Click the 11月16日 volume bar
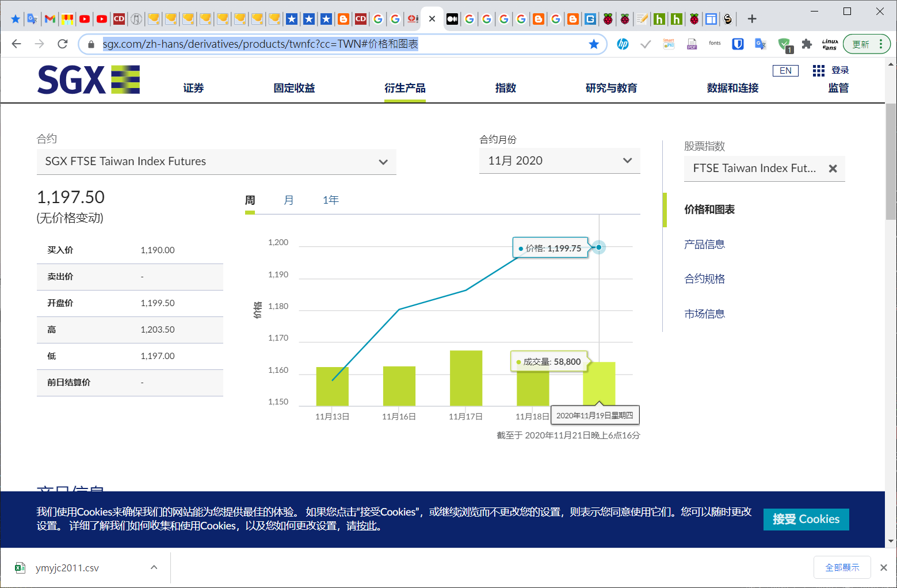897x588 pixels. click(x=399, y=386)
